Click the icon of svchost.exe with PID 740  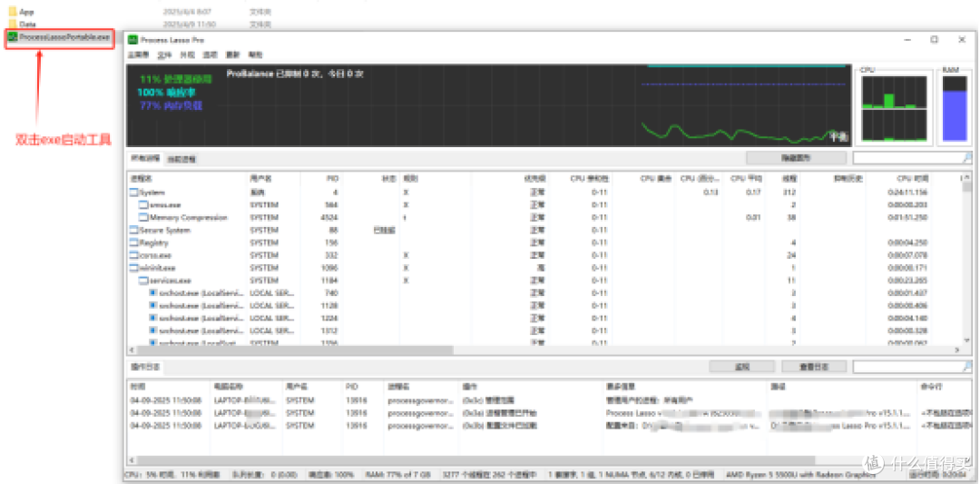(153, 292)
